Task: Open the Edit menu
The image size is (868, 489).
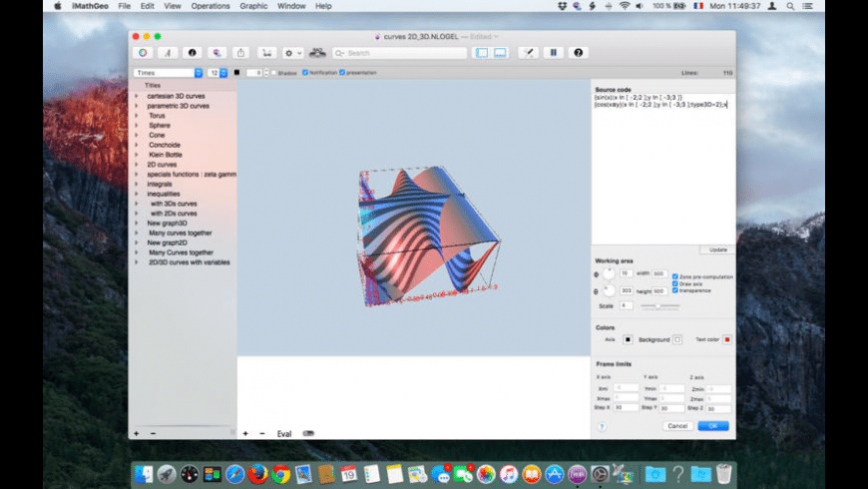Action: (x=148, y=6)
